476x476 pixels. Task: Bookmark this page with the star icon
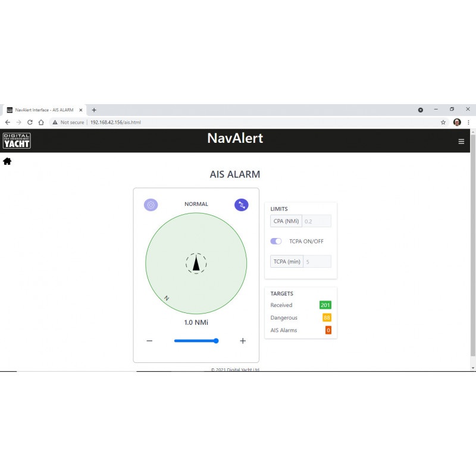tap(443, 122)
